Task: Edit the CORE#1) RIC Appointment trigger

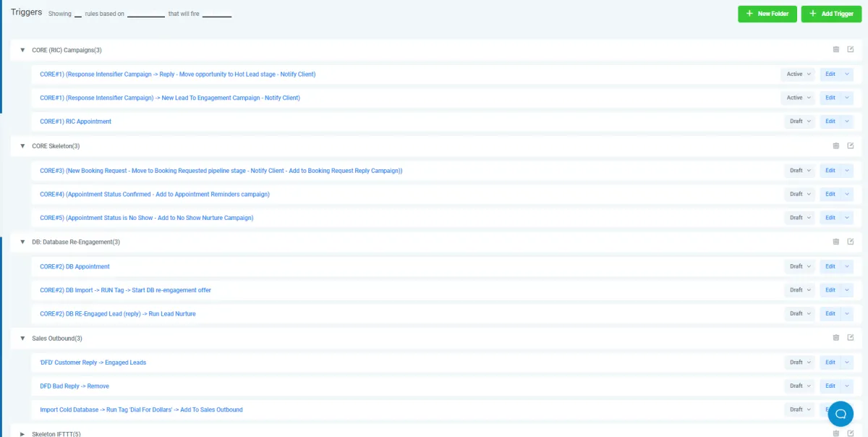Action: pos(830,122)
